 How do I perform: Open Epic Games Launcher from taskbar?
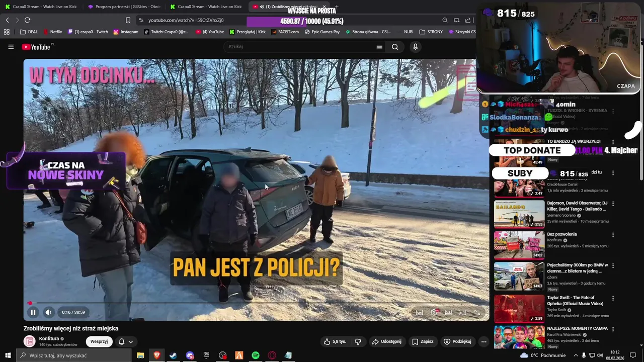[x=206, y=355]
